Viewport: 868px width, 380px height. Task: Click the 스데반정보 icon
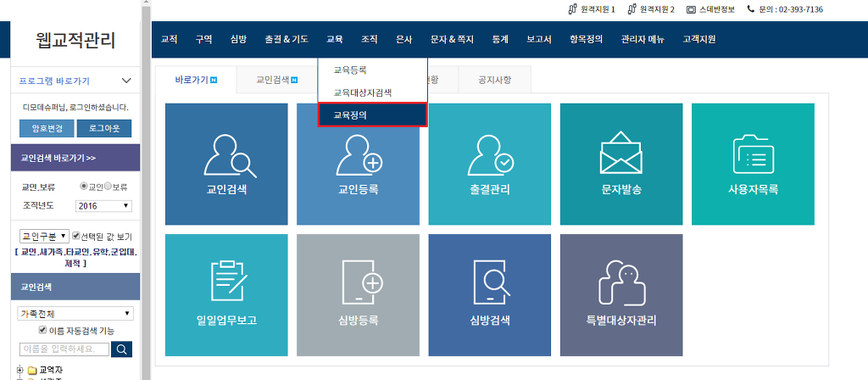[x=691, y=9]
